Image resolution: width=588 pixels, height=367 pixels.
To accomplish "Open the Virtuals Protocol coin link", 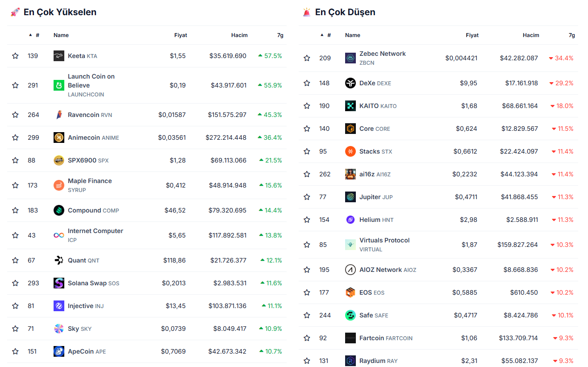I will click(x=384, y=240).
